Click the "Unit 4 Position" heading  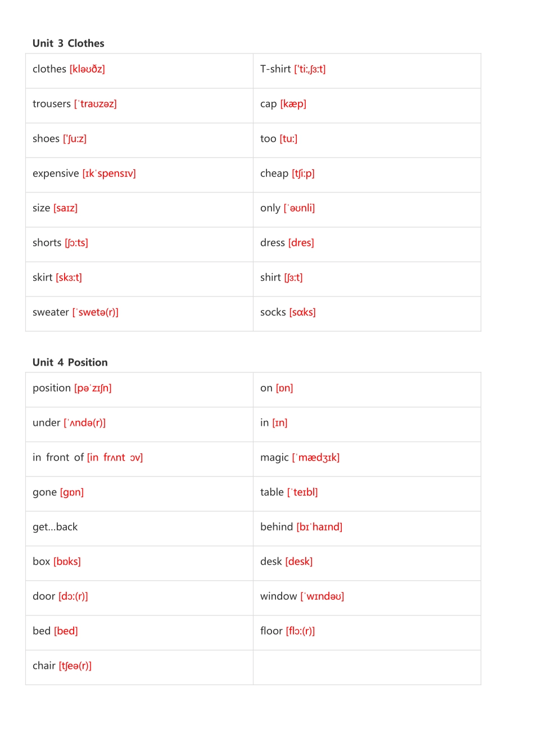tap(70, 362)
